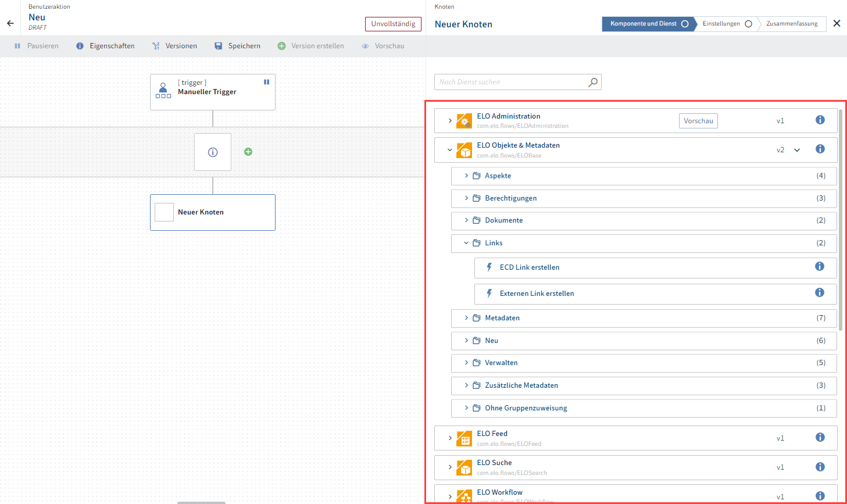Click the lightning icon of Externen Link erstellen
This screenshot has width=847, height=504.
[489, 294]
